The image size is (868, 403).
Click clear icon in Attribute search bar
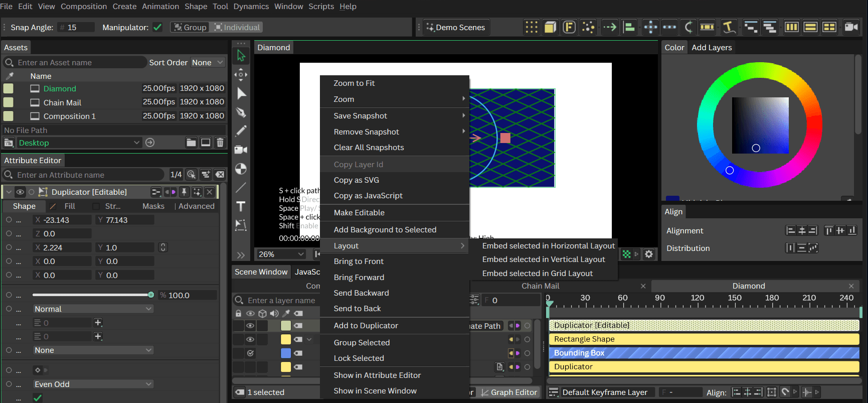pos(220,175)
